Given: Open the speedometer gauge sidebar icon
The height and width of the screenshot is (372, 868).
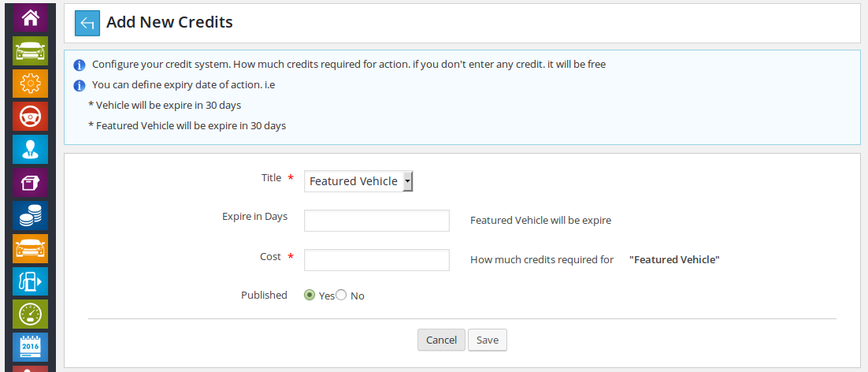Looking at the screenshot, I should tap(31, 314).
